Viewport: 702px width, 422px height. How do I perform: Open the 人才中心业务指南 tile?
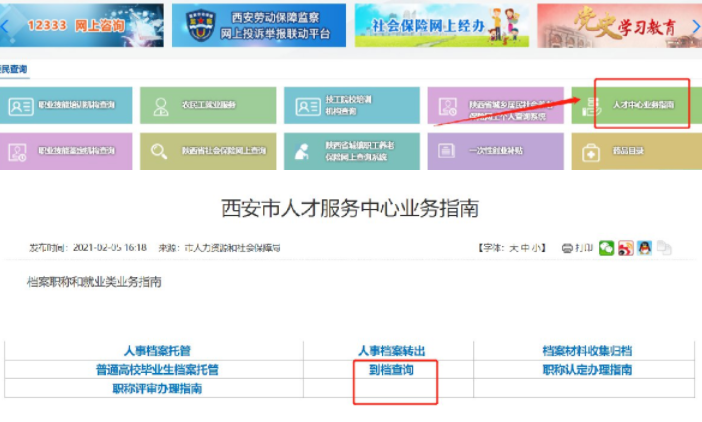pyautogui.click(x=641, y=104)
